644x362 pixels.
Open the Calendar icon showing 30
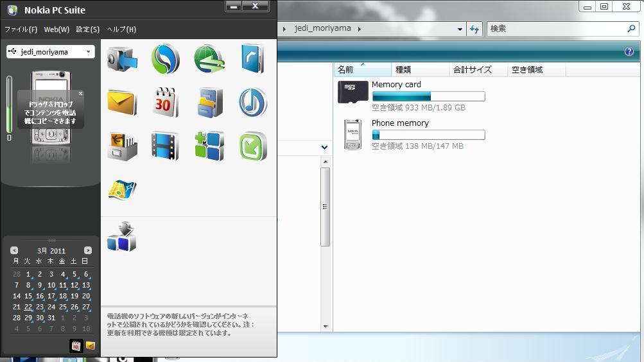166,103
